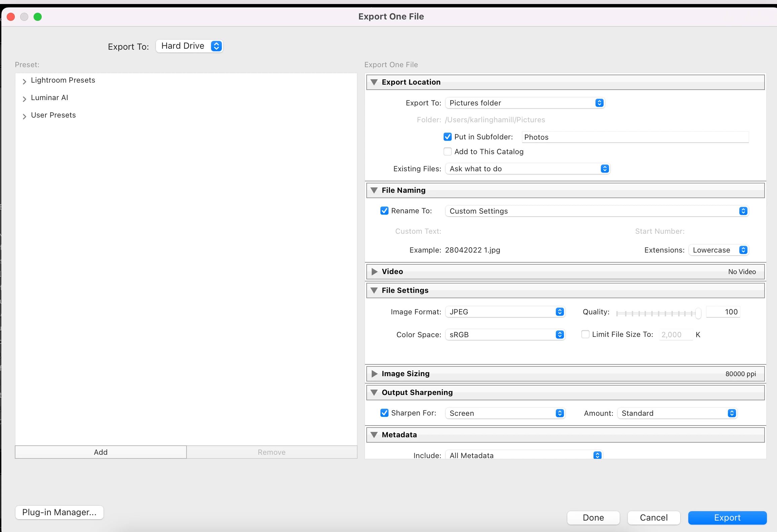Collapse the File Naming section triangle
The width and height of the screenshot is (777, 532).
[x=374, y=190]
